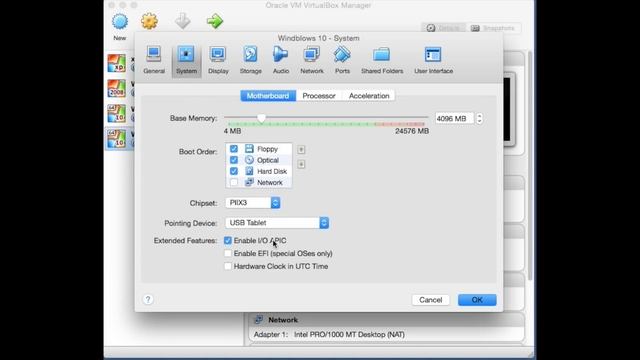Click the Details button in Manager window

(443, 28)
